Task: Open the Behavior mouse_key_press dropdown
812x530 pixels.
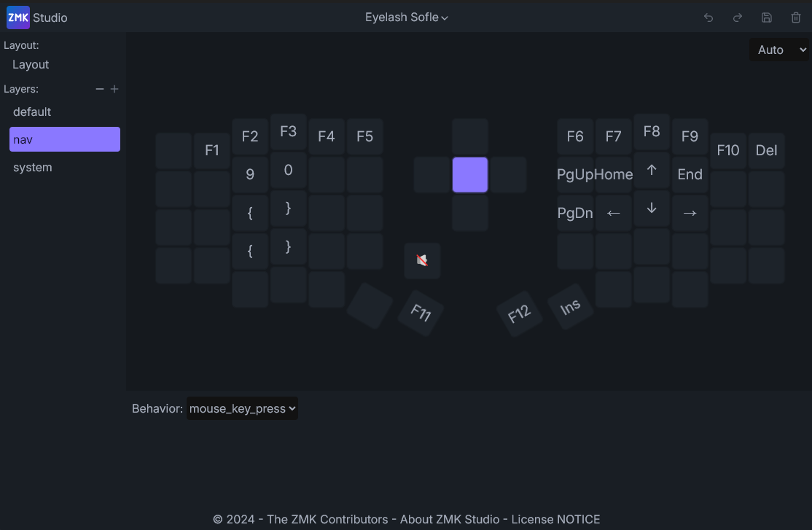Action: 242,408
